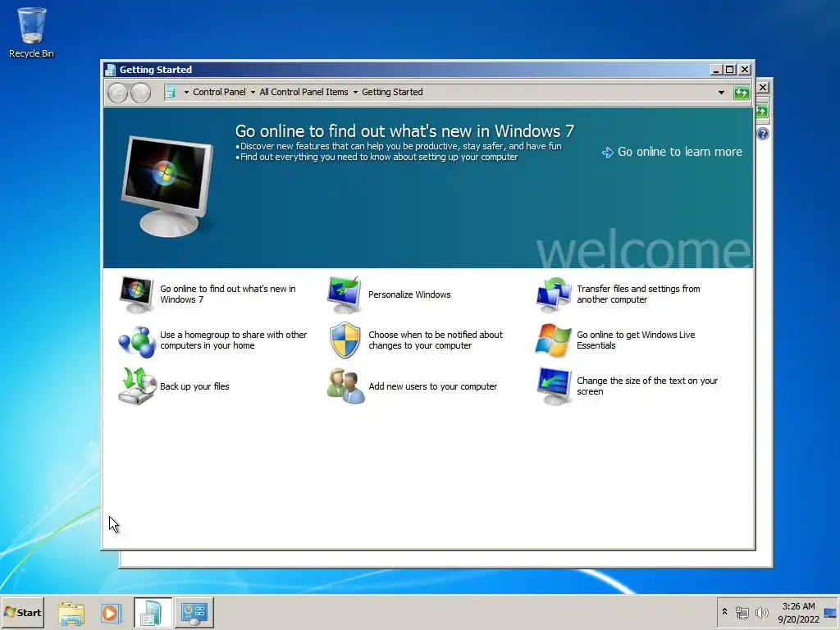Close the background window behind Getting Started
The height and width of the screenshot is (630, 840).
[764, 87]
